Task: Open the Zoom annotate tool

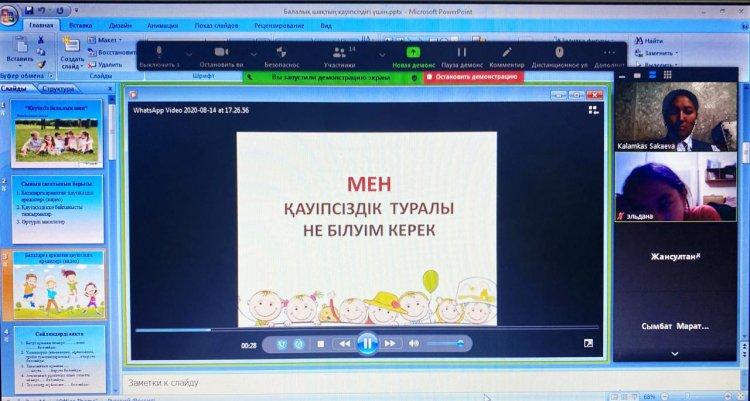Action: [507, 52]
